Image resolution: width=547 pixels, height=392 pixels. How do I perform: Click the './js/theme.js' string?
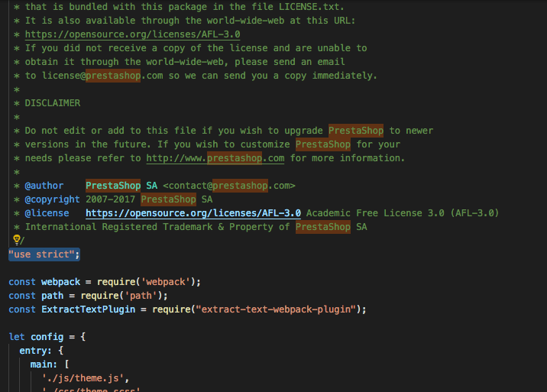pyautogui.click(x=83, y=378)
